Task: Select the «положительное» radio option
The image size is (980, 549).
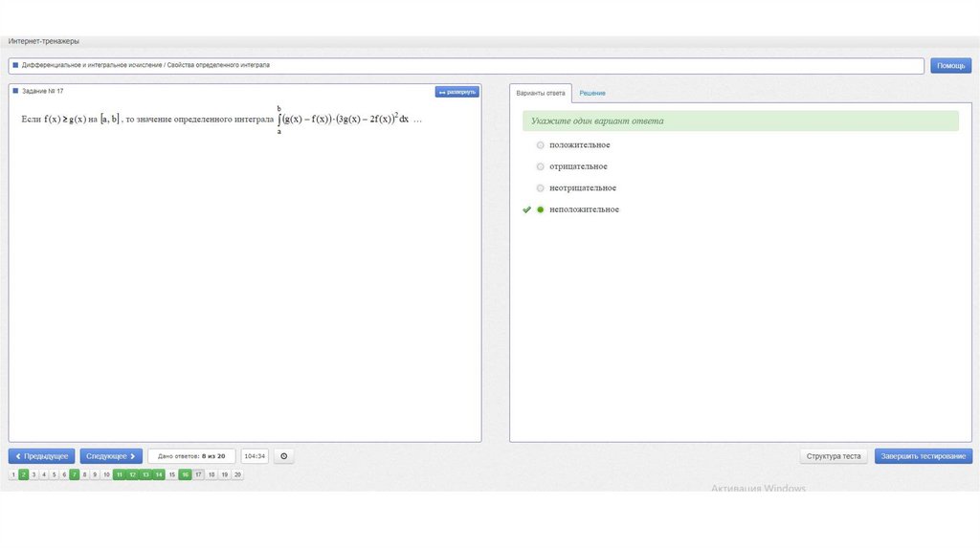Action: [541, 145]
